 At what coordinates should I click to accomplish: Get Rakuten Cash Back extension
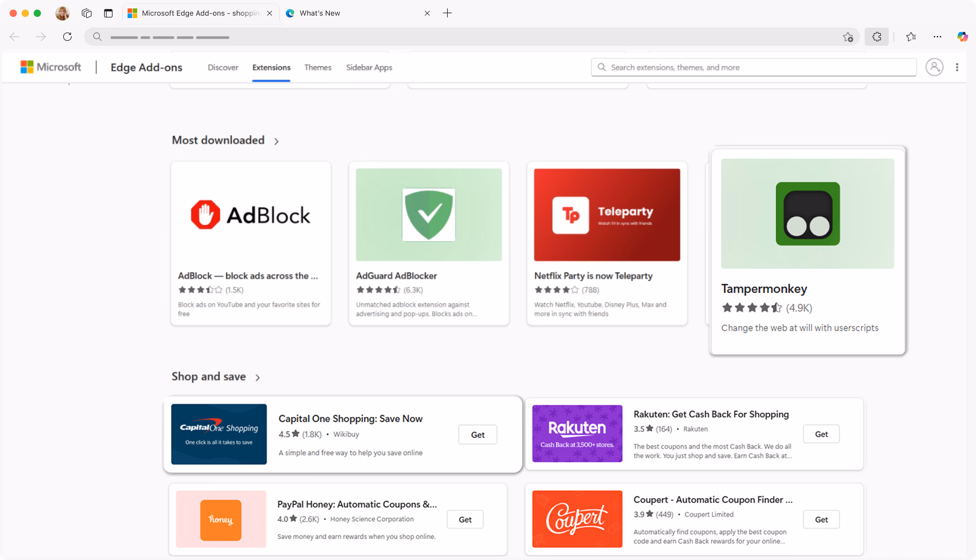pos(821,434)
